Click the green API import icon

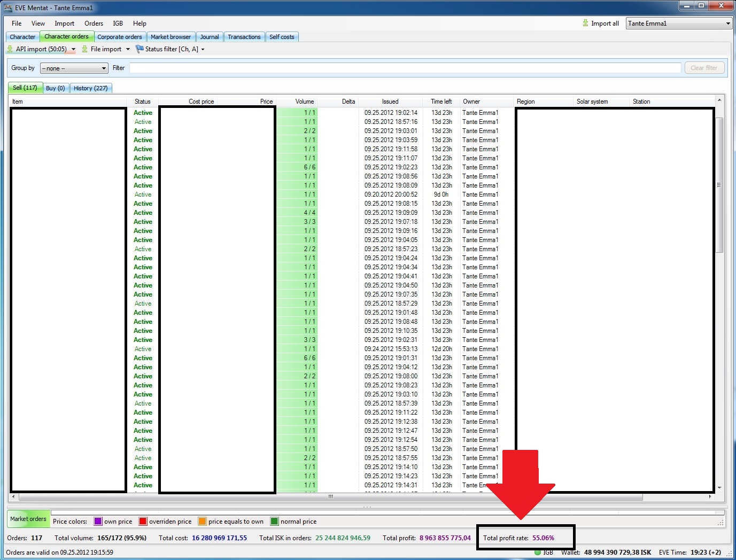10,49
